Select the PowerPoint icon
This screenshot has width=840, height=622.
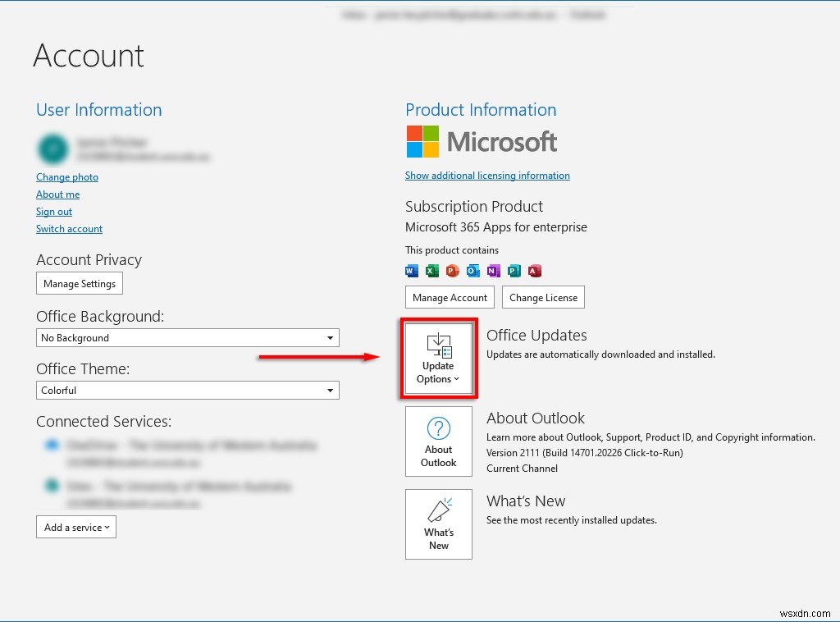pos(452,271)
